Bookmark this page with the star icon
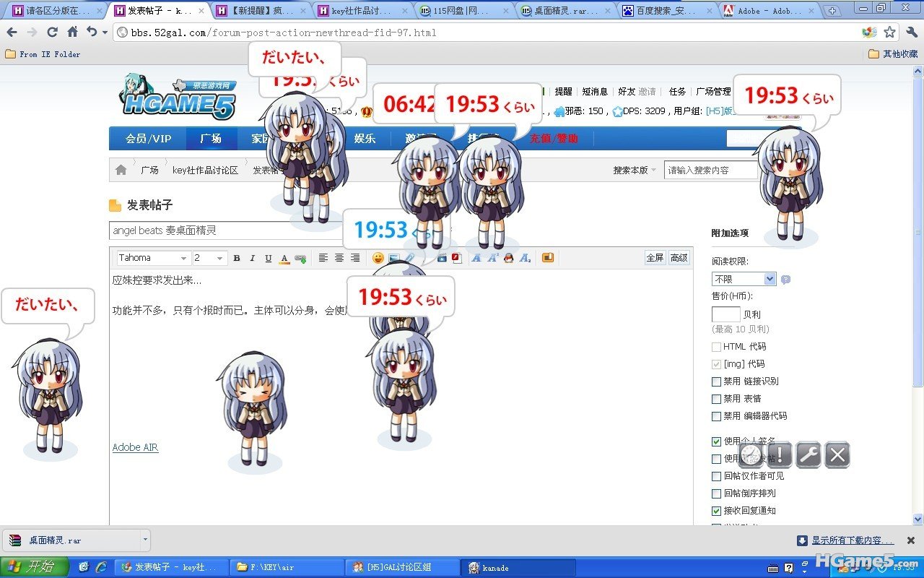Viewport: 924px width, 578px height. (x=889, y=33)
